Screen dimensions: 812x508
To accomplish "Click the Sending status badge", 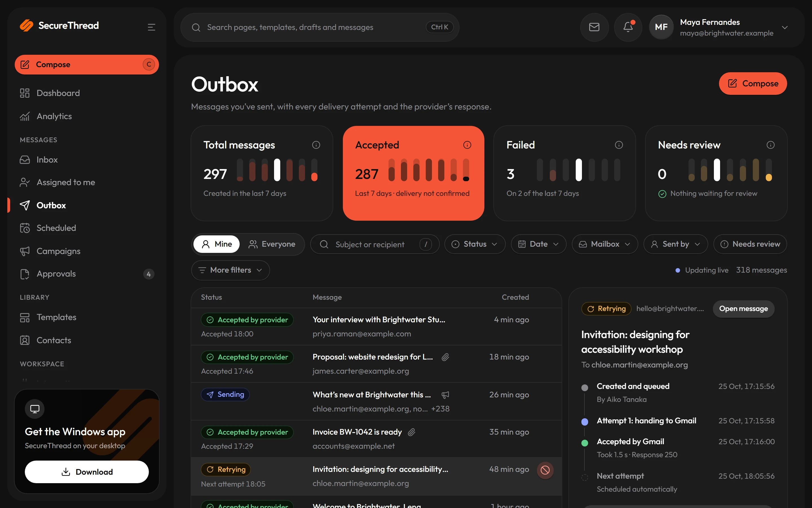I will [225, 395].
